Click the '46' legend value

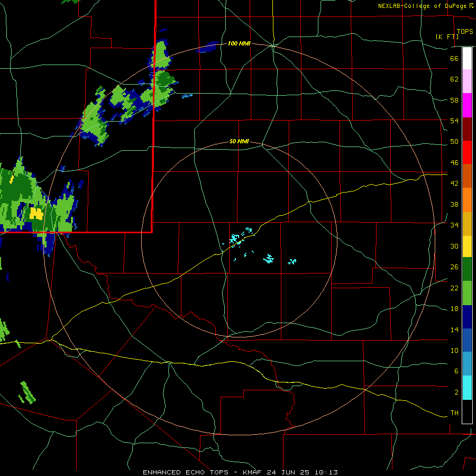coord(454,163)
